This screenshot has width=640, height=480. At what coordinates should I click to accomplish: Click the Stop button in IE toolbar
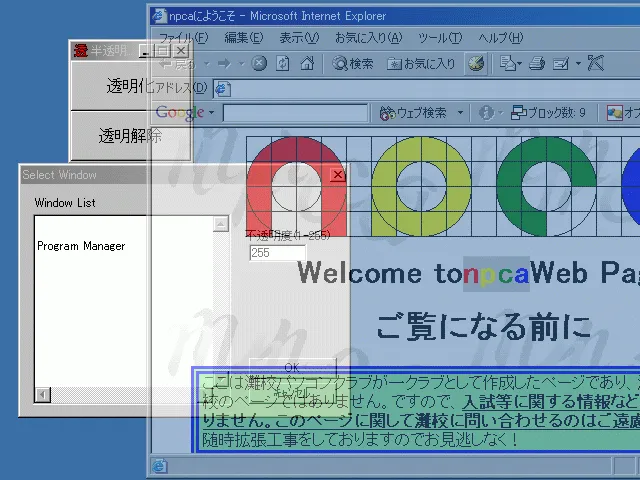259,63
